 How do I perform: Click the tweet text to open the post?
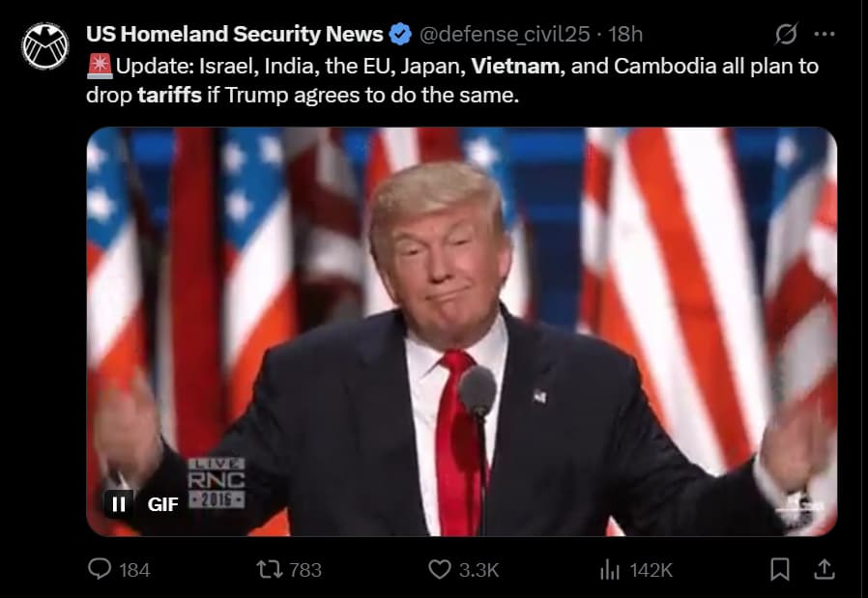pos(452,81)
